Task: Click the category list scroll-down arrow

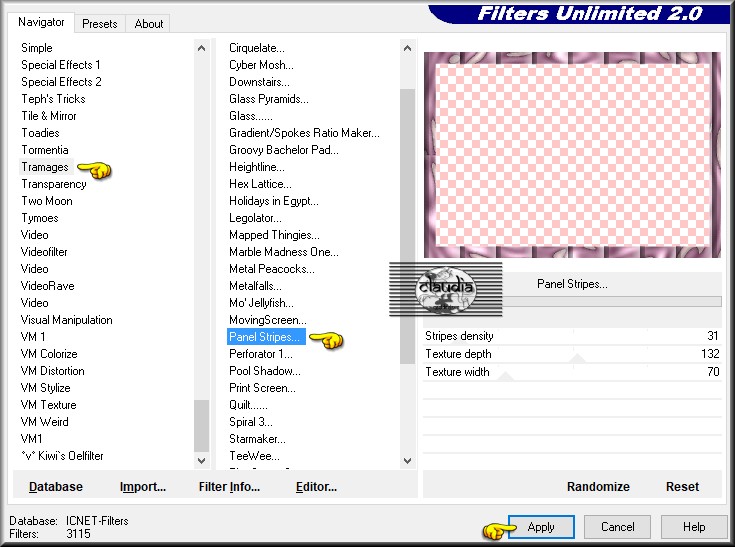Action: coord(202,460)
